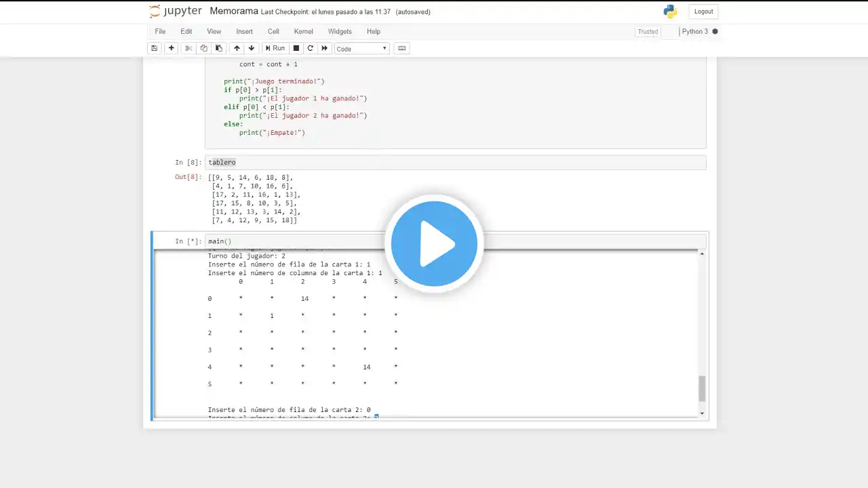Screen dimensions: 868x488
Task: Click the print("¡Juego terminado!") line
Action: (274, 81)
